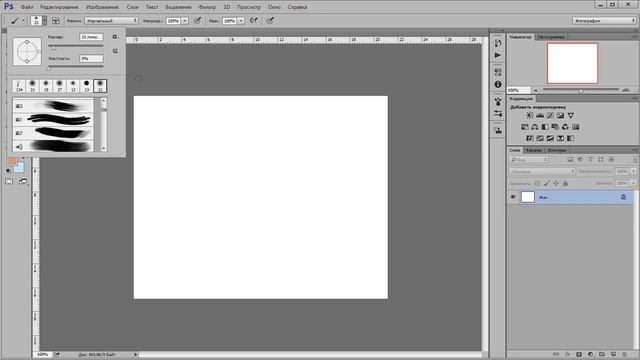Image resolution: width=640 pixels, height=360 pixels.
Task: Open the History panel icon
Action: (x=498, y=43)
